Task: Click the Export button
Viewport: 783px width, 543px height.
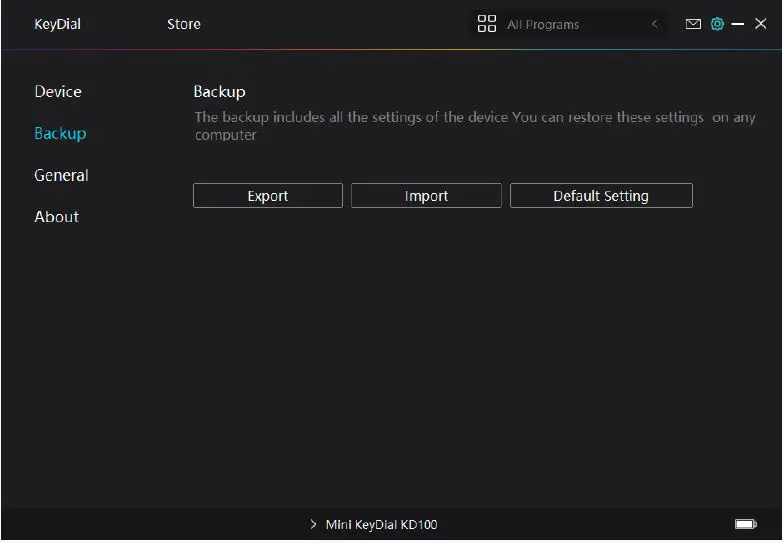Action: click(x=268, y=195)
